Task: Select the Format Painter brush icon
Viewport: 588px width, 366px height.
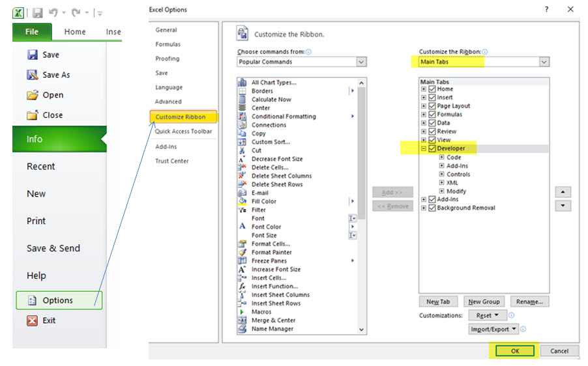Action: click(243, 252)
